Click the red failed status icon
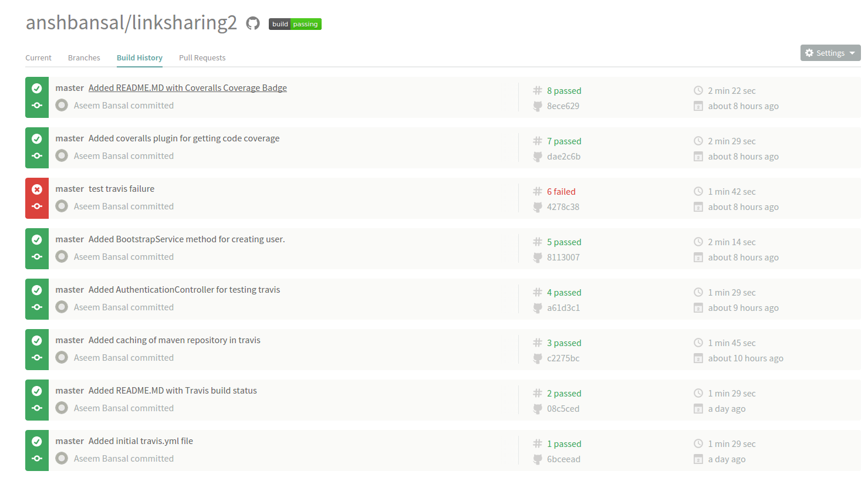Image resolution: width=868 pixels, height=498 pixels. (x=37, y=189)
